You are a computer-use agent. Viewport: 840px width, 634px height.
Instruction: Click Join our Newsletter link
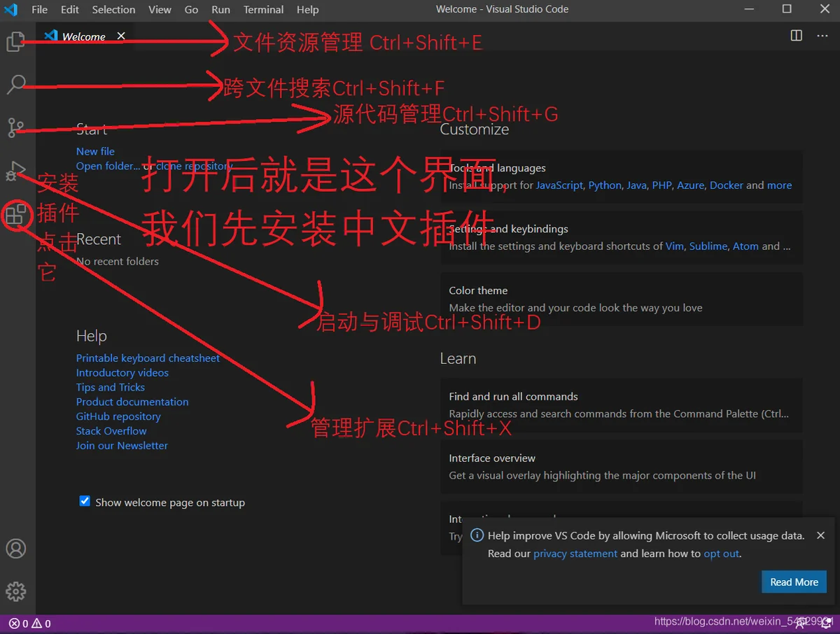pyautogui.click(x=122, y=446)
